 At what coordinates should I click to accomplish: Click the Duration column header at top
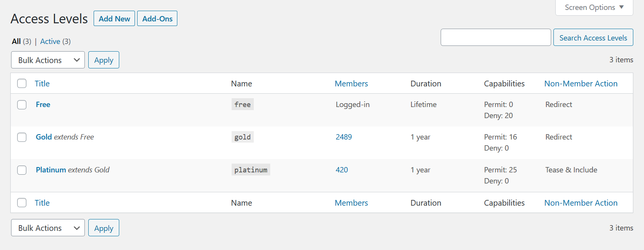coord(426,83)
